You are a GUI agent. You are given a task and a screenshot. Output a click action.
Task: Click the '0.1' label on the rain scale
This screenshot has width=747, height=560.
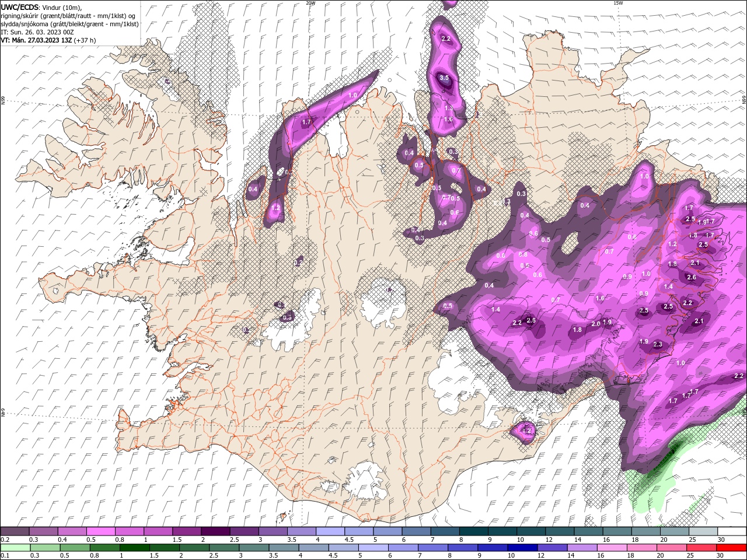(5, 556)
